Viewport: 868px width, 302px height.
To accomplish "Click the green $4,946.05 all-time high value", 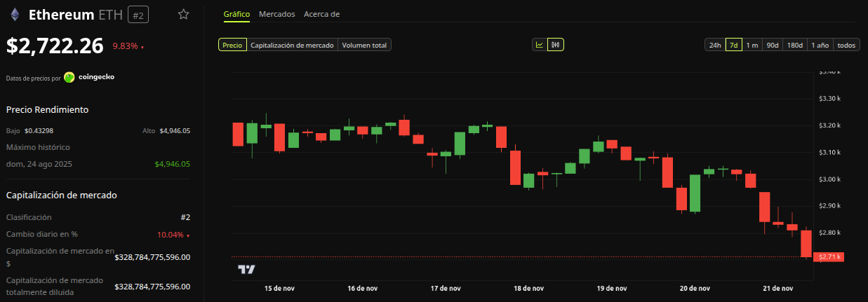I will click(173, 164).
